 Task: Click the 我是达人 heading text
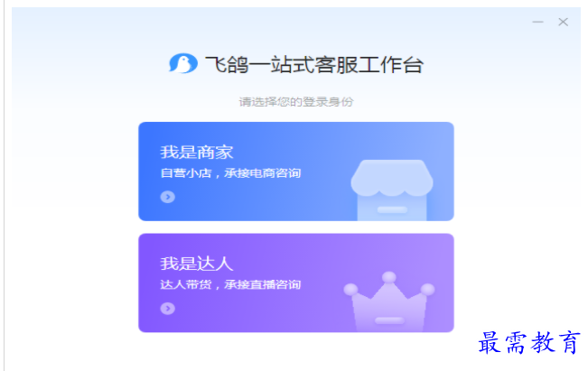(x=197, y=264)
